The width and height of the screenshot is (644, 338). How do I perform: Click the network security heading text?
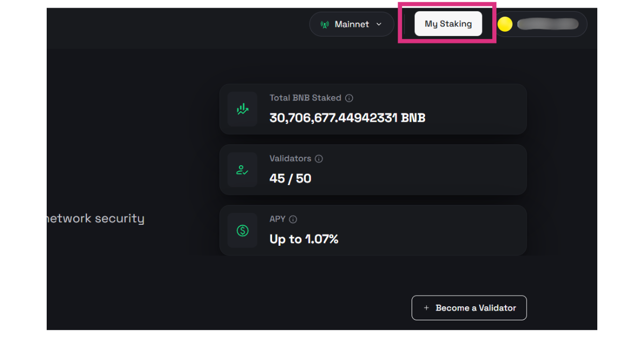[x=96, y=219]
